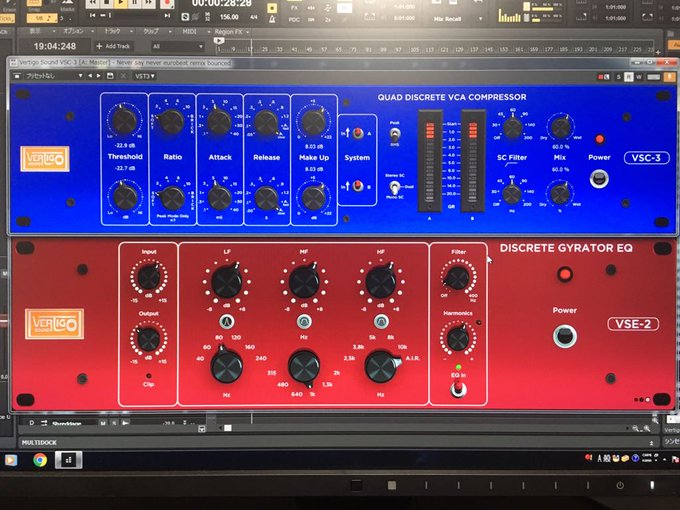This screenshot has height=510, width=680.
Task: Open the VST3 dropdown menu
Action: point(144,76)
